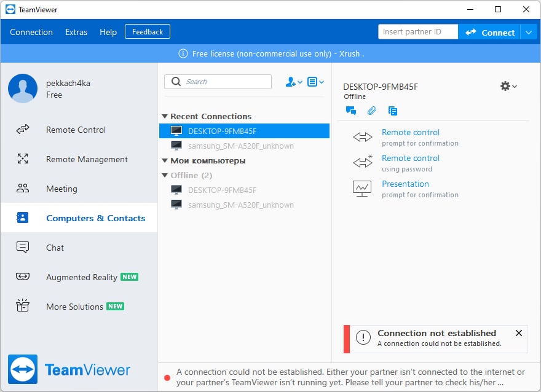Click the search magnifier icon
This screenshot has height=392, width=541.
pyautogui.click(x=176, y=81)
